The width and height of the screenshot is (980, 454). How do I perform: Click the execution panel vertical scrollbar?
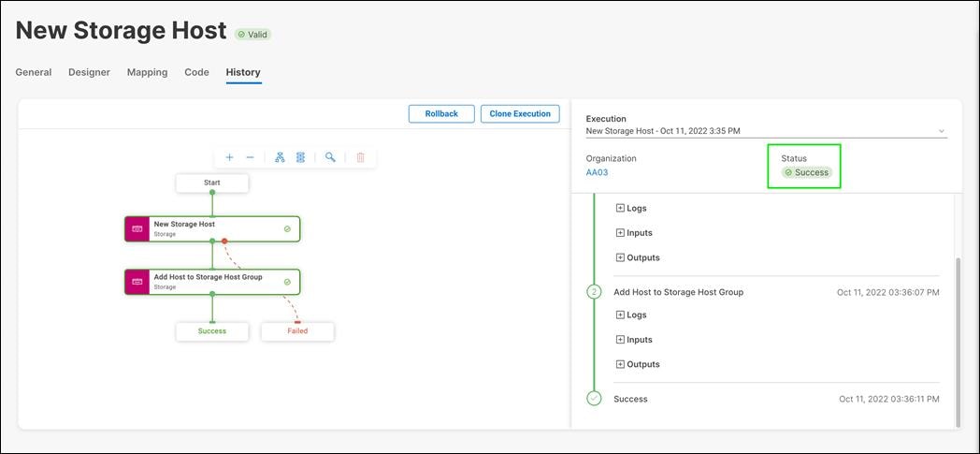(x=958, y=342)
